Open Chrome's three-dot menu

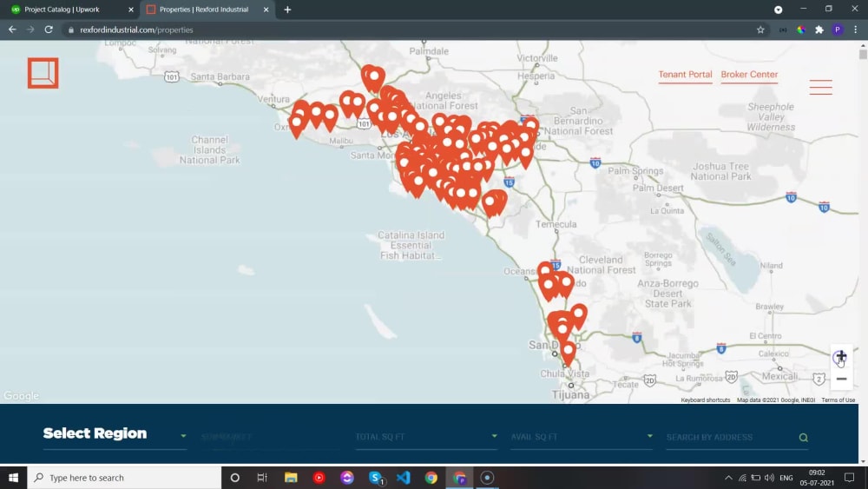click(x=856, y=30)
